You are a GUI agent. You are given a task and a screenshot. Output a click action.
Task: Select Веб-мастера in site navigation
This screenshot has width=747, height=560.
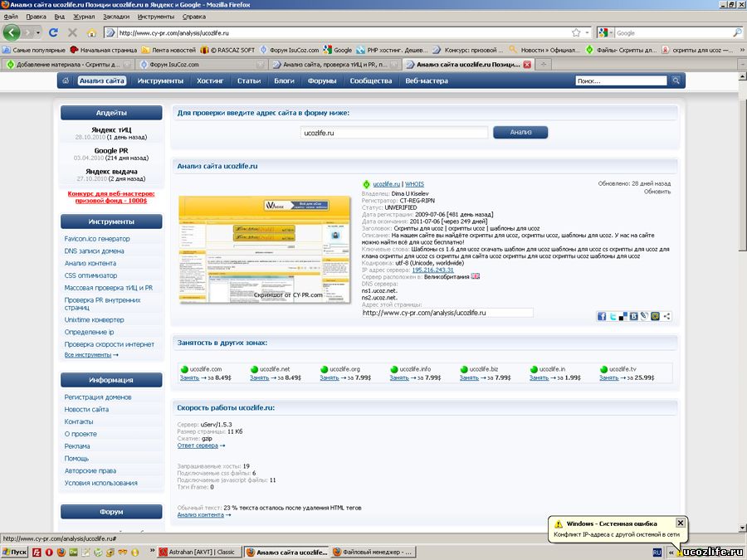pyautogui.click(x=427, y=81)
